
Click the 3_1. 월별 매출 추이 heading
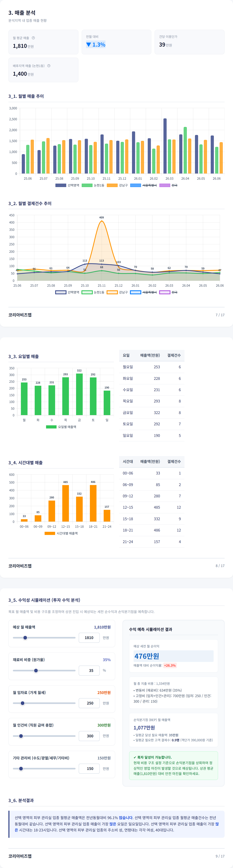(x=26, y=96)
